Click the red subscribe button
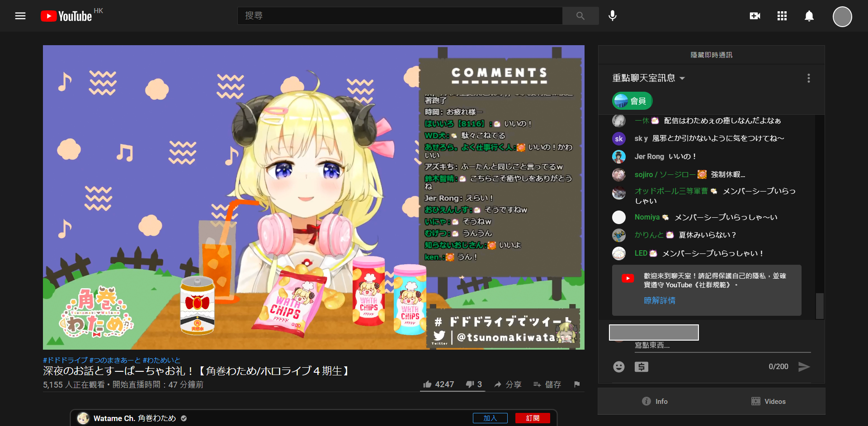The image size is (868, 426). (533, 418)
